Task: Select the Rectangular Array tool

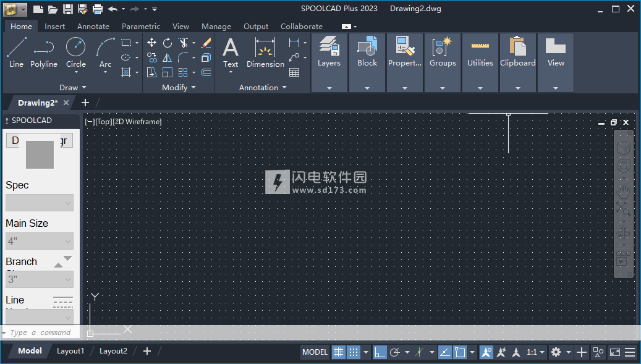Action: click(x=183, y=73)
